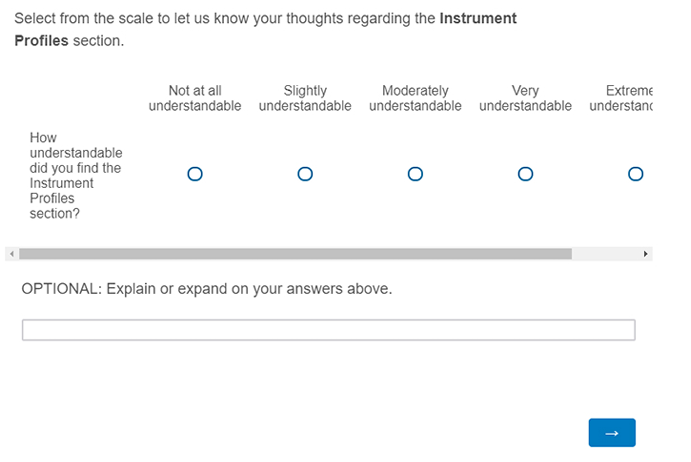
Task: Select the partially visible 'Extremely understandable' radio
Action: coord(635,174)
